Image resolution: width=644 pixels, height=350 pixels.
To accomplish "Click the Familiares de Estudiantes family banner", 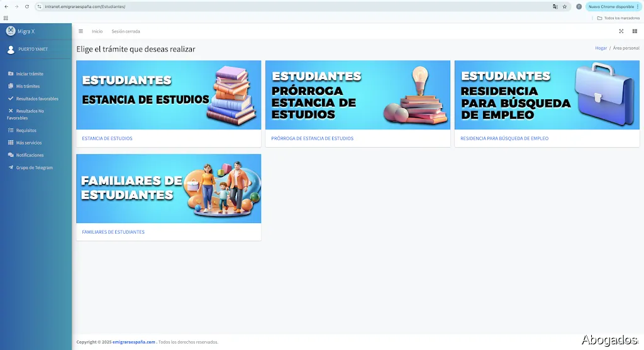I will click(x=169, y=189).
